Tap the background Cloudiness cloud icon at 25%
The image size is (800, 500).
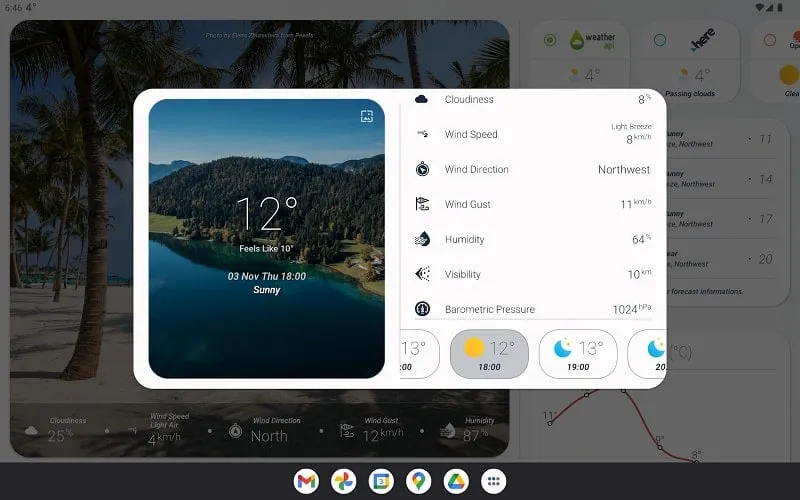(31, 431)
